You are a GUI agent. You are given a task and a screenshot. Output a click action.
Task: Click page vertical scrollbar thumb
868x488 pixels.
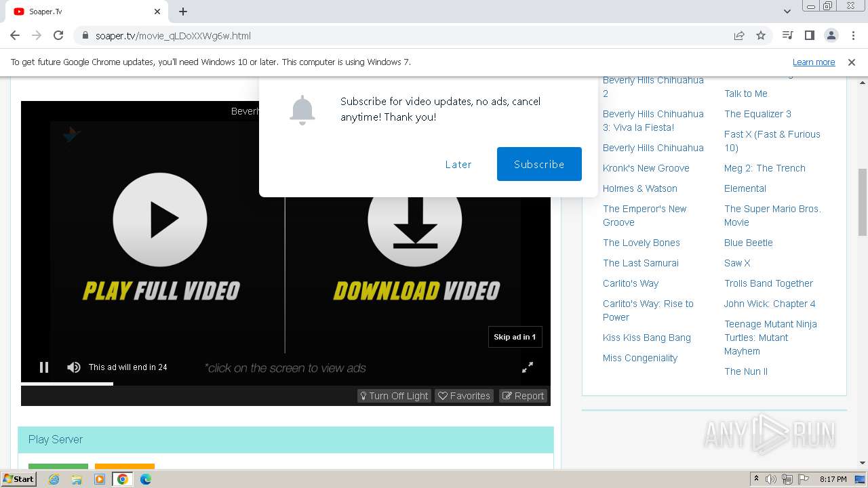coord(863,202)
